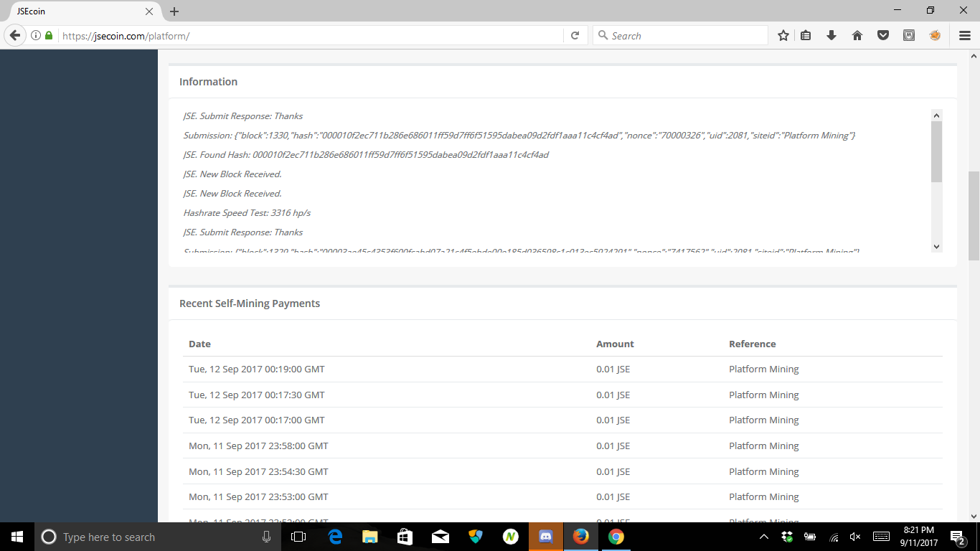Switch to Discord on the taskbar

(546, 537)
